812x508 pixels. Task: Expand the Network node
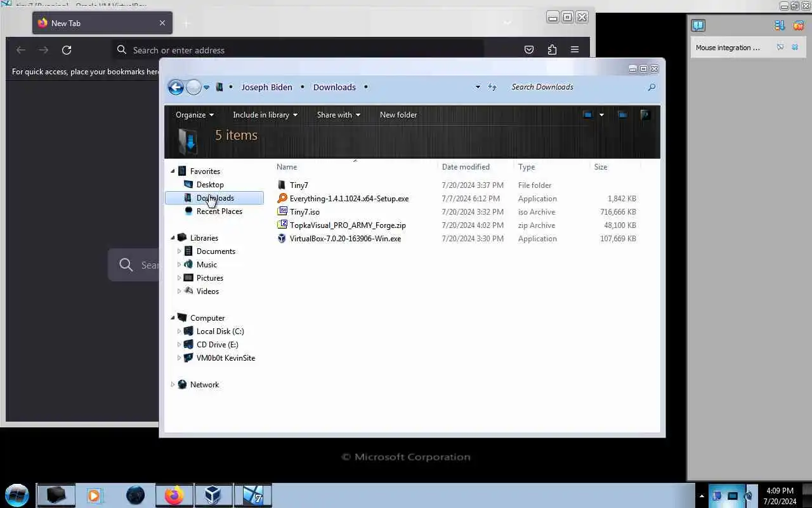click(173, 385)
